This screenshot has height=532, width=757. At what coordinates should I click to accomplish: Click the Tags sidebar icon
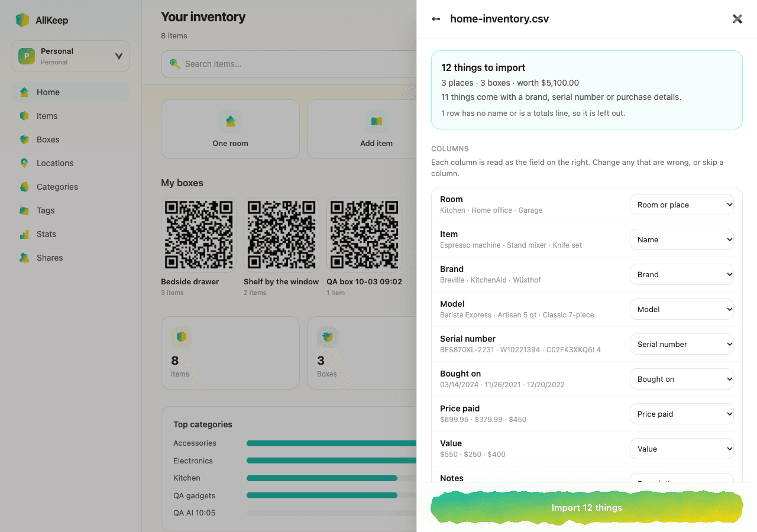(x=24, y=210)
